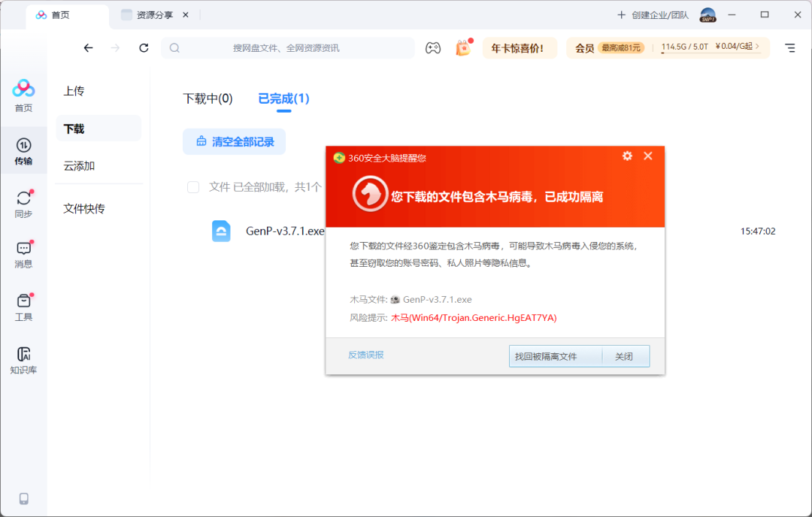
Task: Click the 找回被隔离文件 button
Action: tap(555, 356)
